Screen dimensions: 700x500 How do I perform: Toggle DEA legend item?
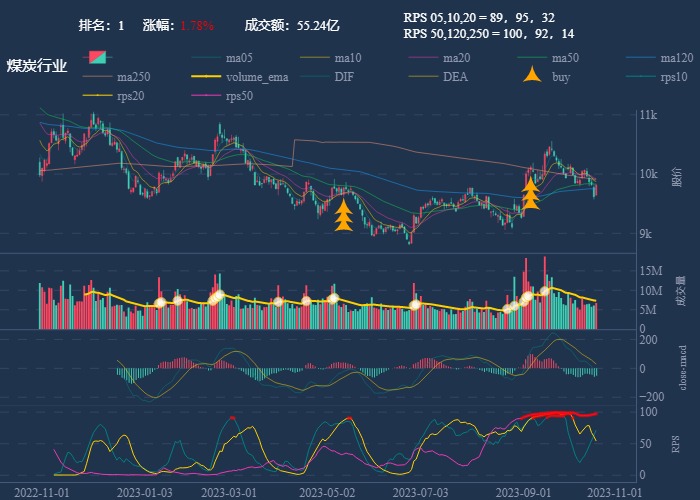tap(455, 77)
